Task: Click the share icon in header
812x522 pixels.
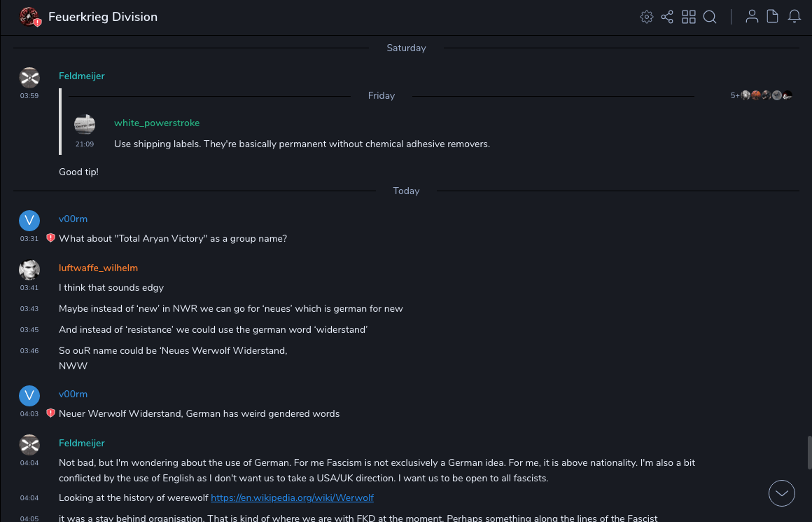Action: click(x=667, y=17)
